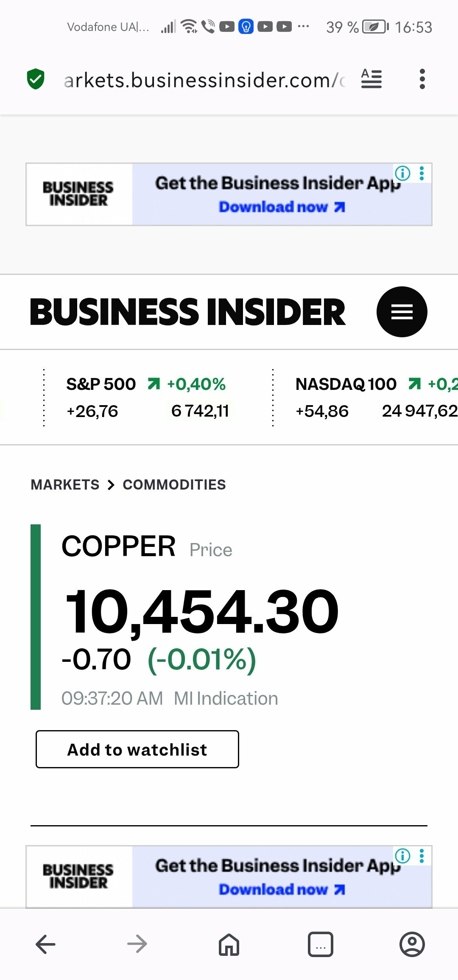
Task: Go forward using browser forward arrow
Action: 137,944
